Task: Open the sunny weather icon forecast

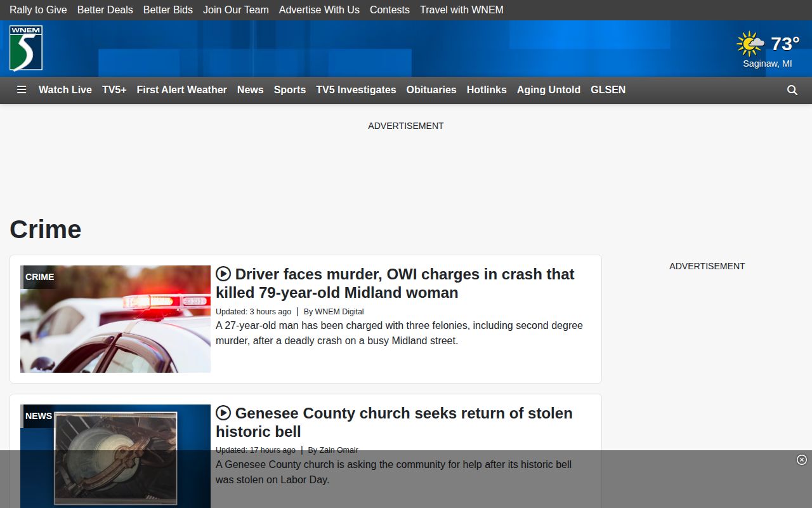Action: (x=750, y=44)
